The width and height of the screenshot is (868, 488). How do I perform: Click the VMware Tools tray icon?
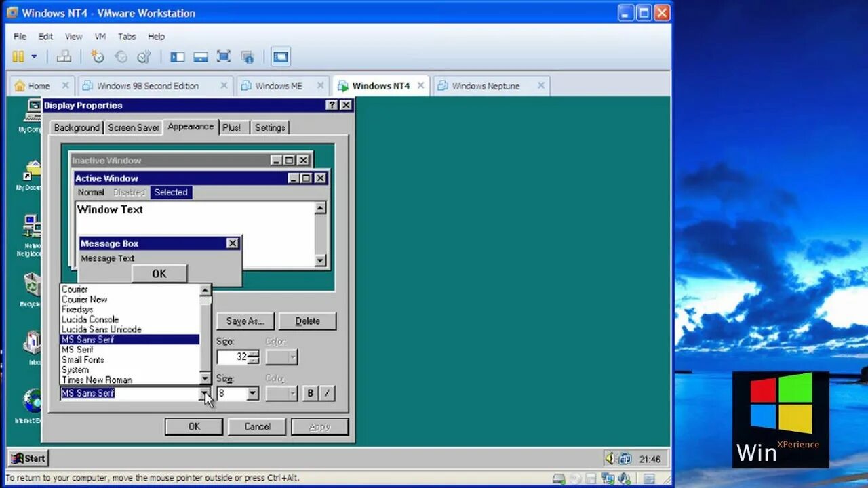625,459
